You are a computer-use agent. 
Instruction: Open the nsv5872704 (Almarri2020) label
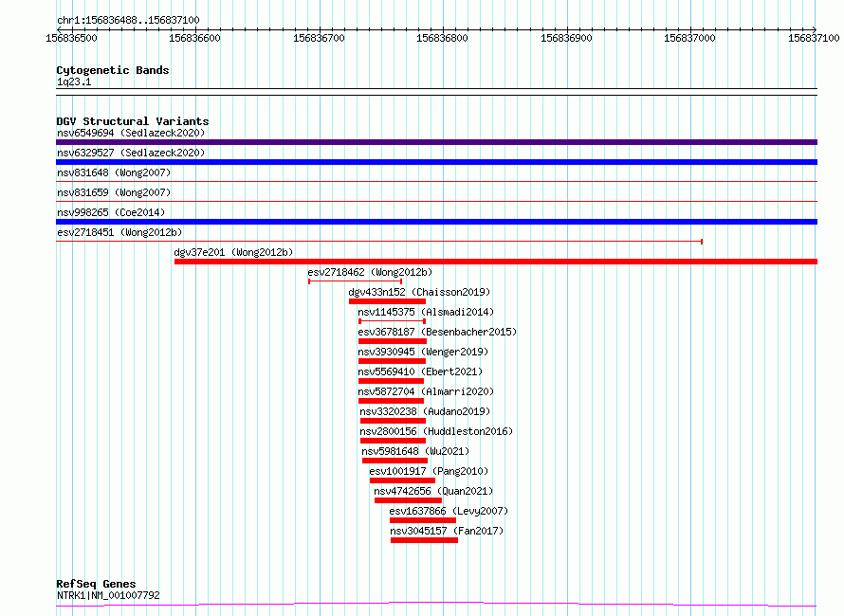tap(426, 391)
